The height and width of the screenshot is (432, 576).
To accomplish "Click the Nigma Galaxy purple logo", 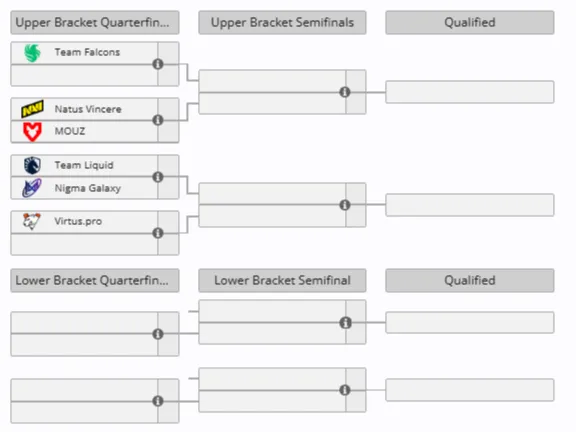I will point(32,188).
